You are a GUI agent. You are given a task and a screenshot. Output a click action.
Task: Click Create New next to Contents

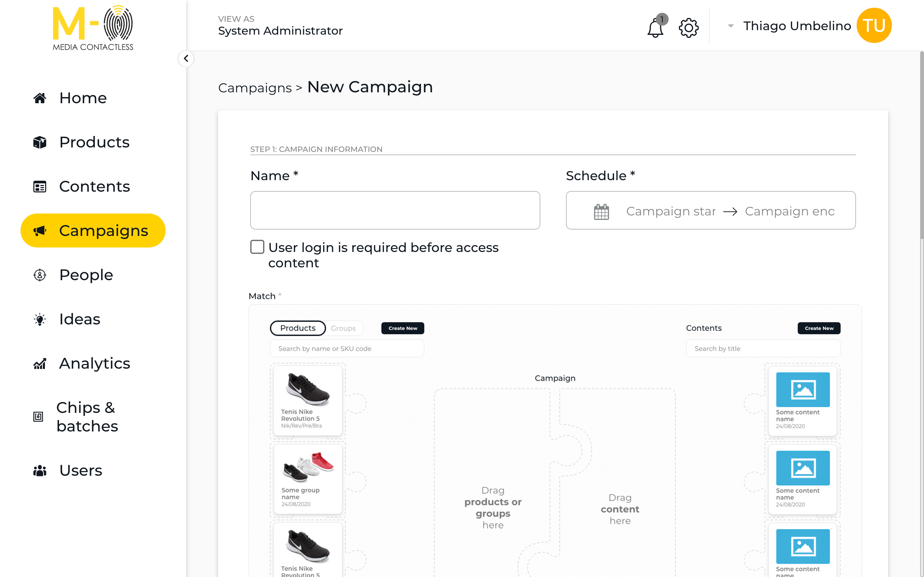point(819,328)
